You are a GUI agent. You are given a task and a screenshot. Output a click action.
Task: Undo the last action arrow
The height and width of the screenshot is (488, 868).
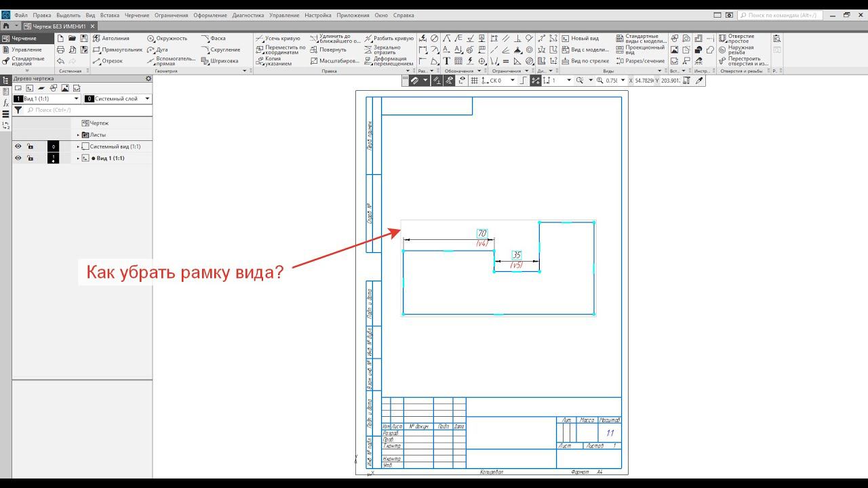[x=60, y=61]
